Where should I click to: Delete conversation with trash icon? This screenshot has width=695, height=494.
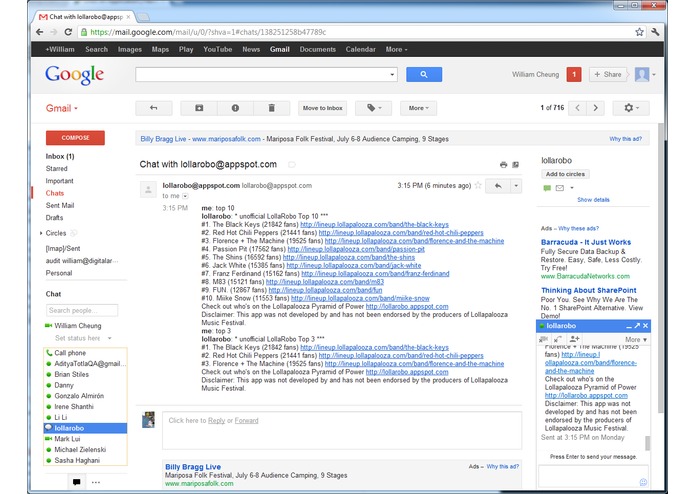[x=272, y=108]
